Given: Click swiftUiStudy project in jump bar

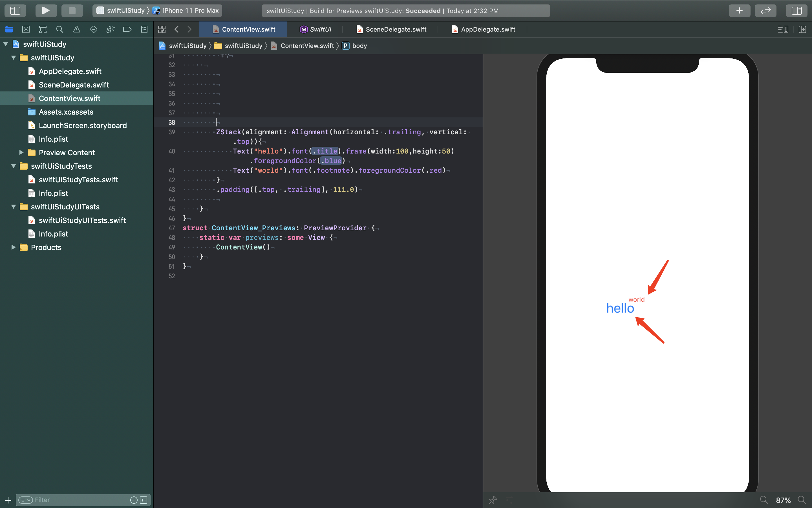Looking at the screenshot, I should click(183, 46).
